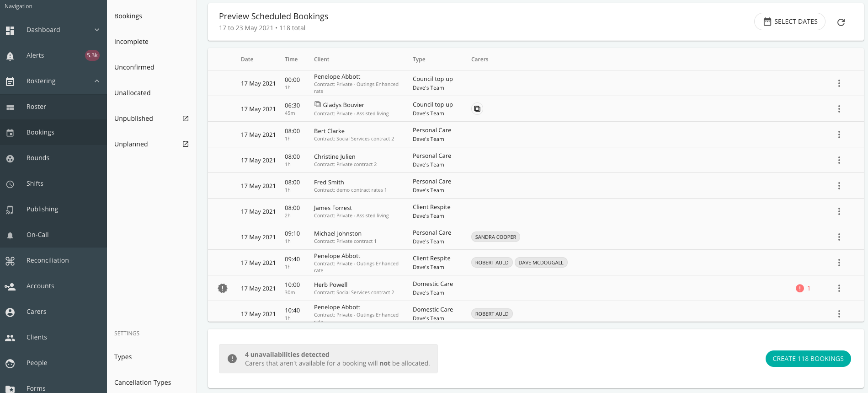Click the Date column header

247,59
